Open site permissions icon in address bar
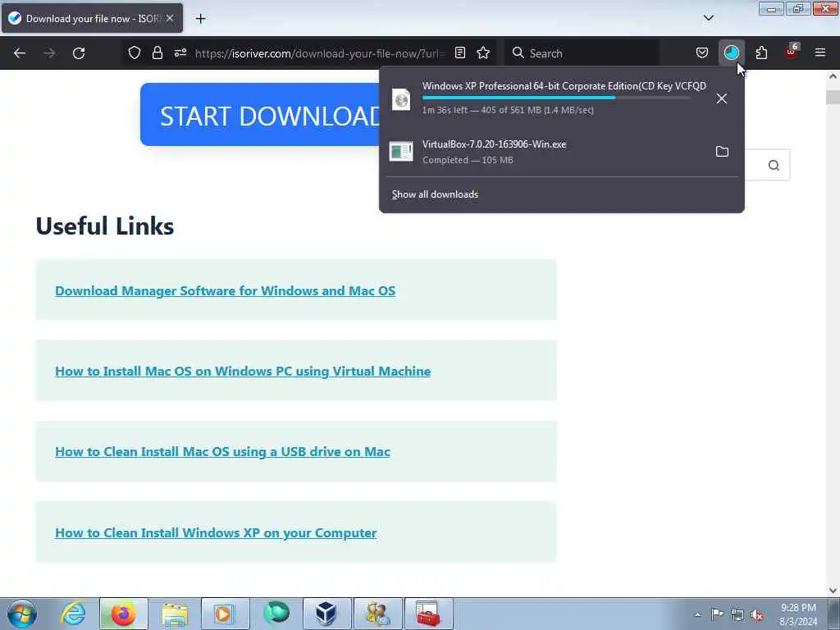This screenshot has height=630, width=840. 180,52
